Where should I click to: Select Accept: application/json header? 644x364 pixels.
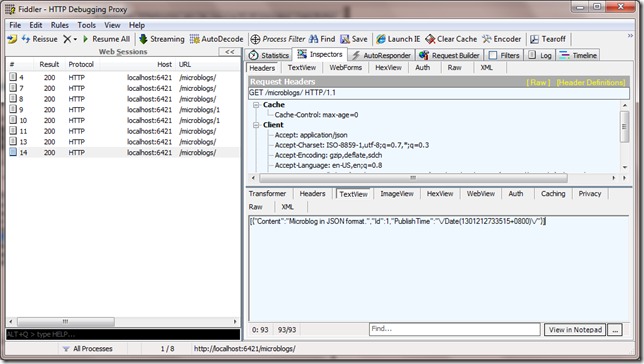point(311,135)
